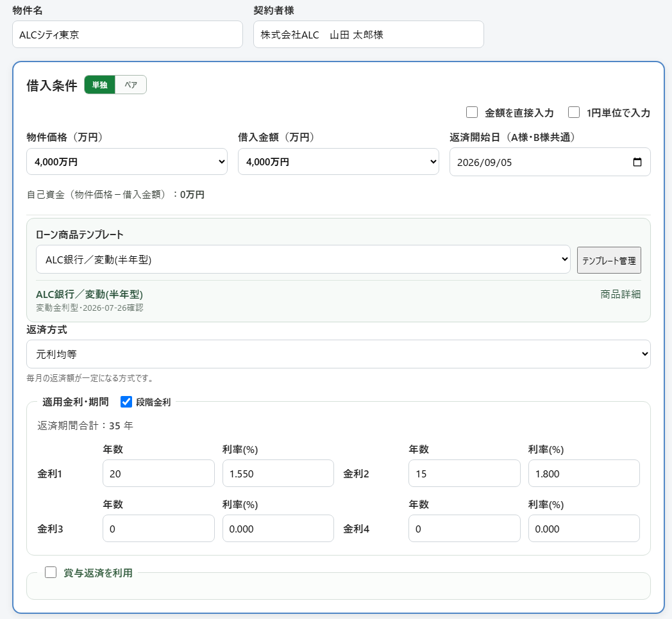Open ローン商品テンプレート dropdown
The image size is (672, 619).
click(303, 259)
